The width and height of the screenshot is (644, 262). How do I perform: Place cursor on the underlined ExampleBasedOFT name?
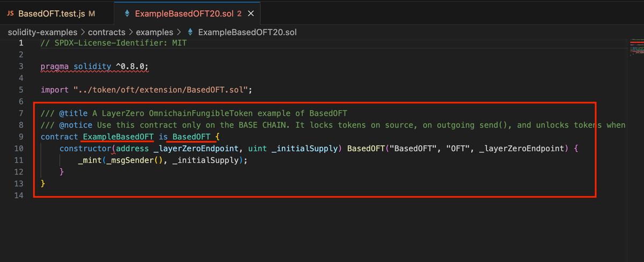click(x=118, y=137)
